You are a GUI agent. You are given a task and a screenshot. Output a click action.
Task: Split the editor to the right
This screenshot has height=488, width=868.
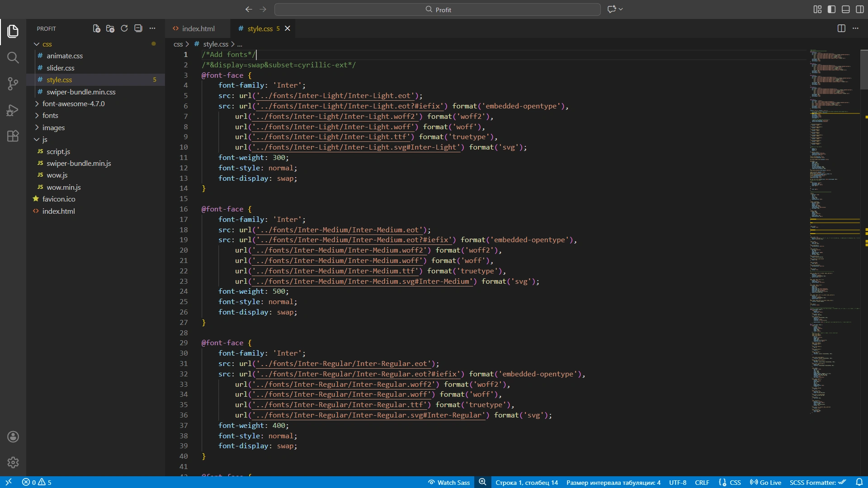coord(841,28)
